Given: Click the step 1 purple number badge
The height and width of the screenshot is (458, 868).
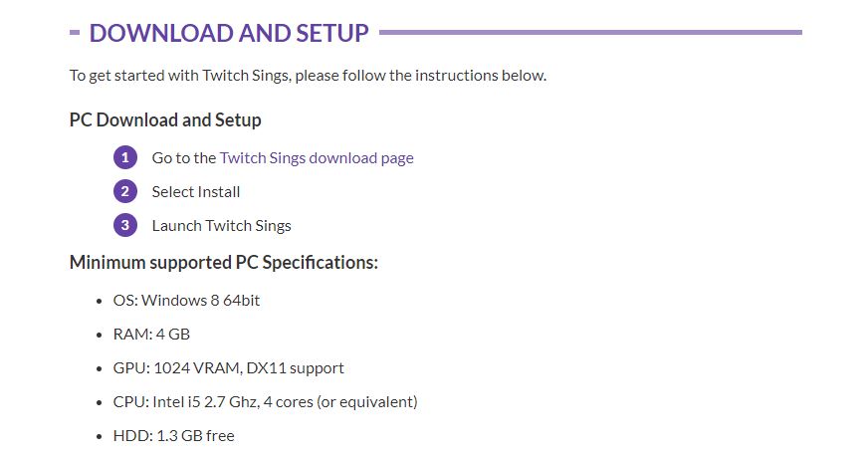Looking at the screenshot, I should pos(125,158).
